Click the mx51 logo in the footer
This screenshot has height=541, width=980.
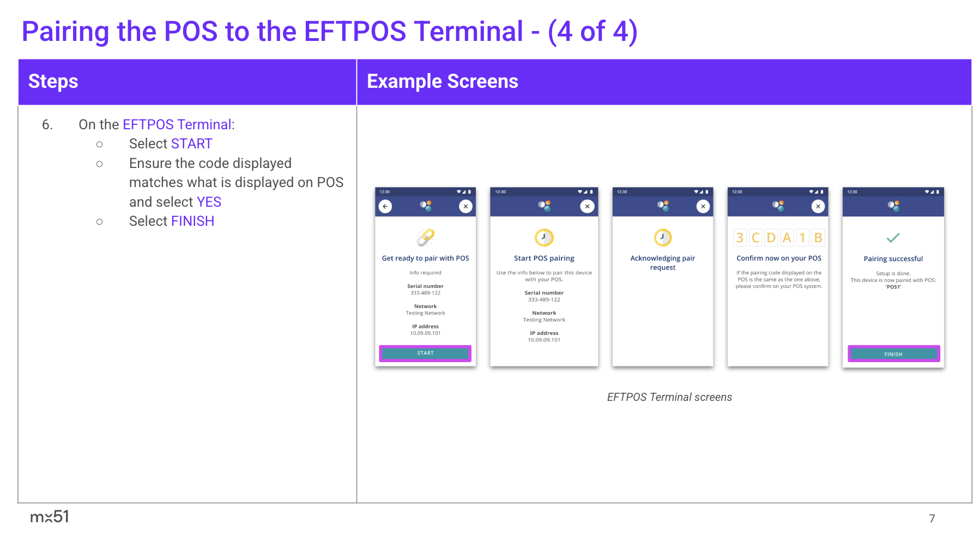50,516
